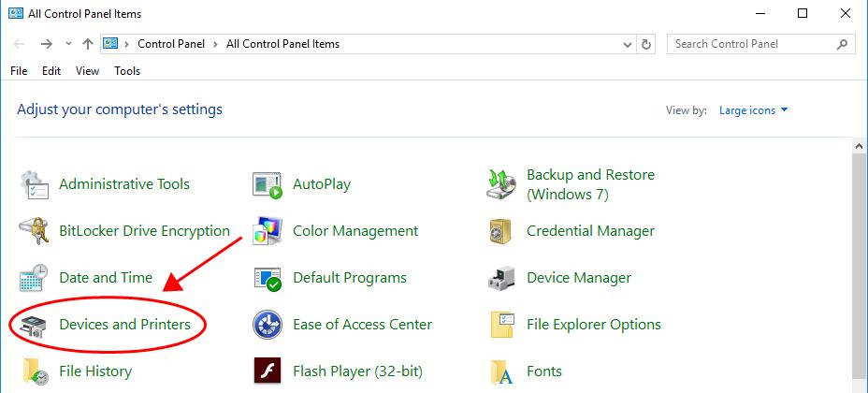Click the vertical scrollbar thumb
The height and width of the screenshot is (393, 868).
click(860, 266)
